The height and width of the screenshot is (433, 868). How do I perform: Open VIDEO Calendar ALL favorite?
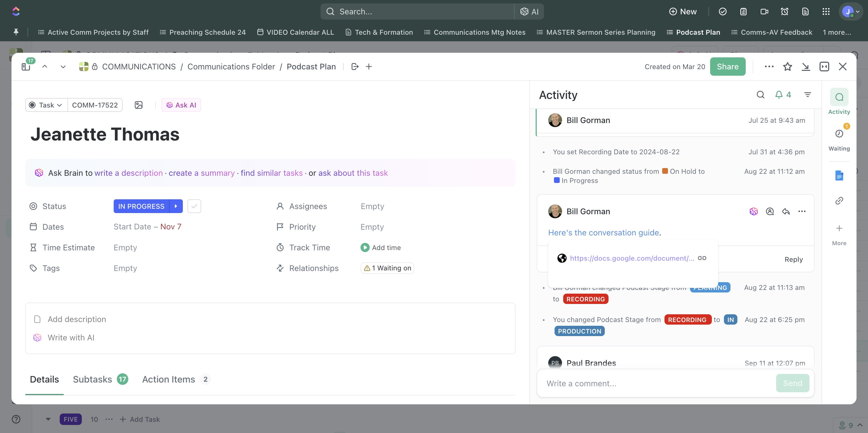[x=295, y=32]
